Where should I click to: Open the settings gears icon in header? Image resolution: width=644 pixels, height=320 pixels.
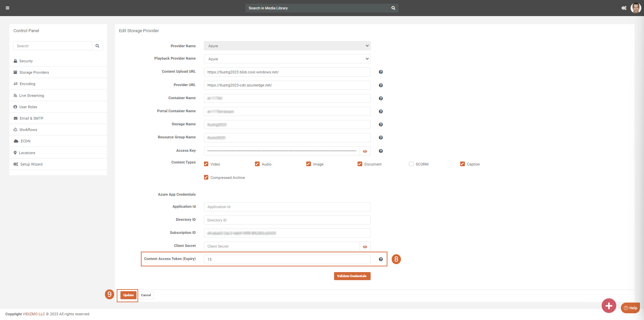(624, 8)
